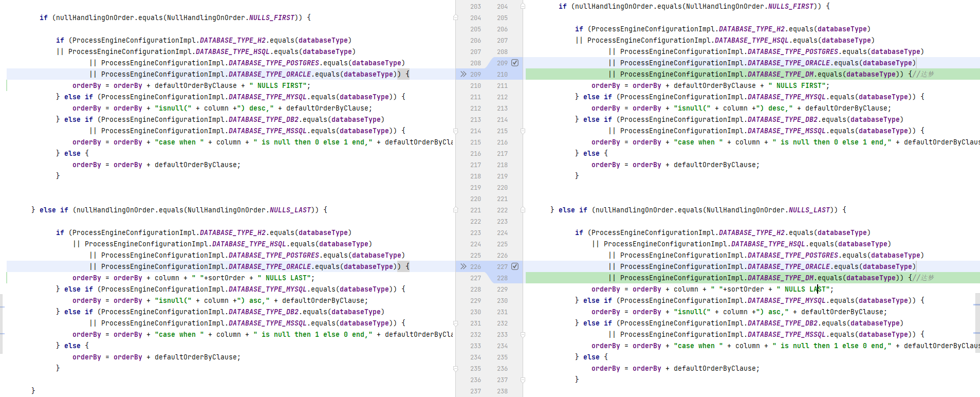Collapse right pane fold marker at line 204
Image resolution: width=980 pixels, height=397 pixels.
523,6
